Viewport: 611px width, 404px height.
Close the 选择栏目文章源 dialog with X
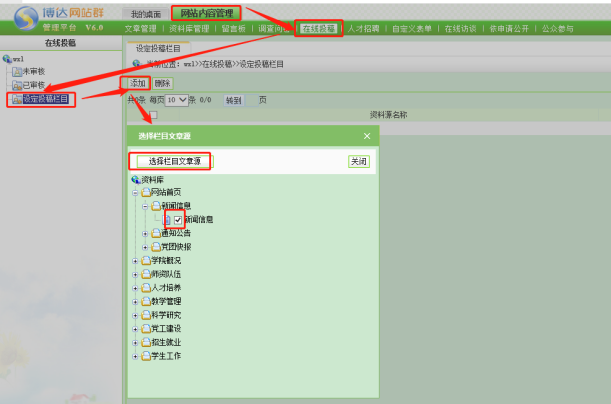pos(367,135)
